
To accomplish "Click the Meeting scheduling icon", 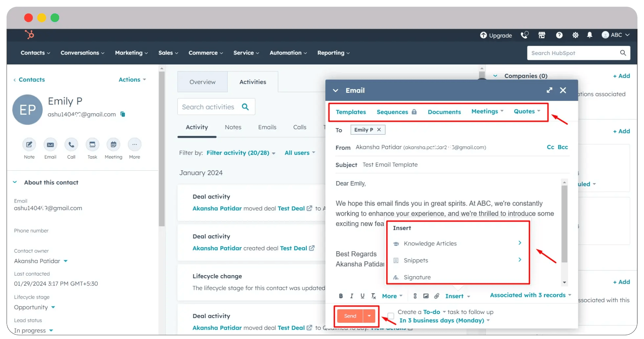I will coord(113,145).
